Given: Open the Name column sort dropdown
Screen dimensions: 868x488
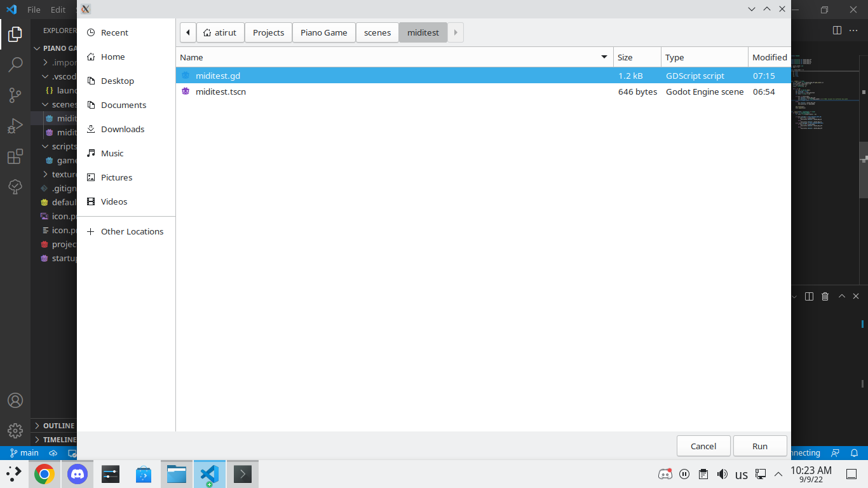Looking at the screenshot, I should (603, 57).
